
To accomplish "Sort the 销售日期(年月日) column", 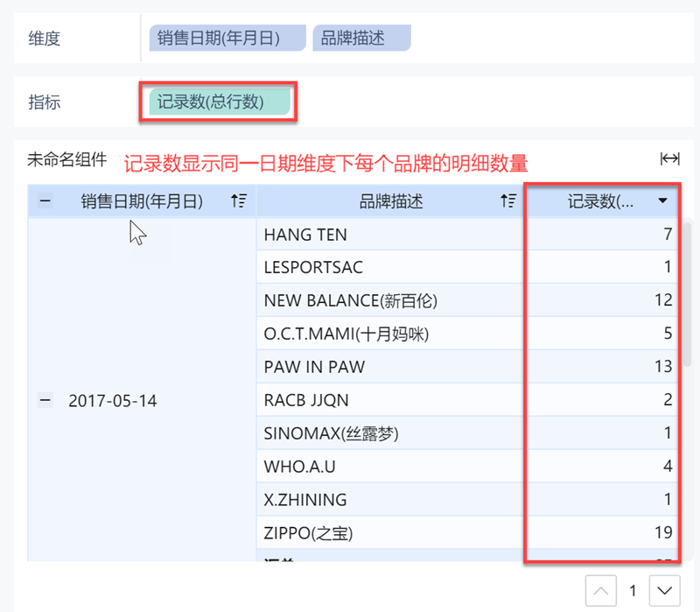I will [x=239, y=201].
